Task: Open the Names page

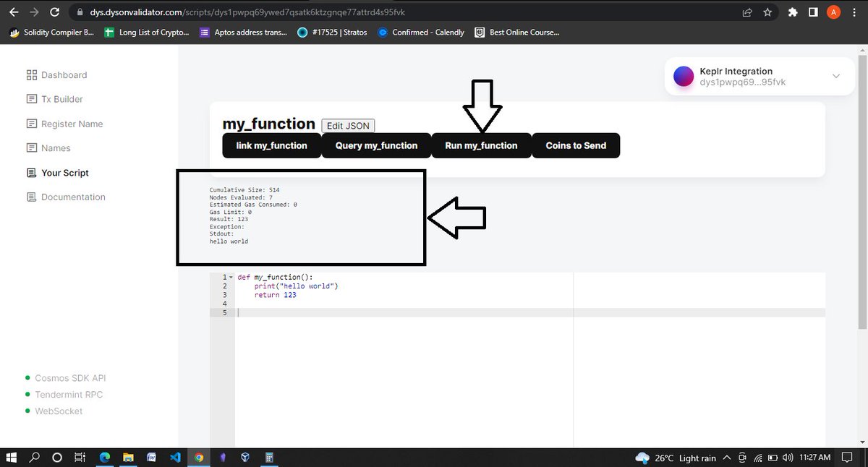Action: tap(48, 148)
